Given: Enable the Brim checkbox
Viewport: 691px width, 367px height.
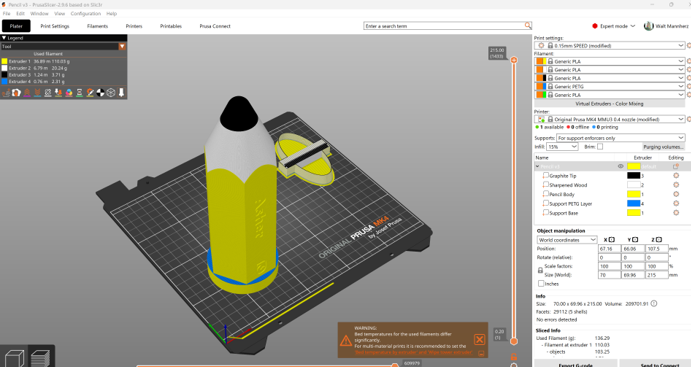Looking at the screenshot, I should (x=600, y=147).
